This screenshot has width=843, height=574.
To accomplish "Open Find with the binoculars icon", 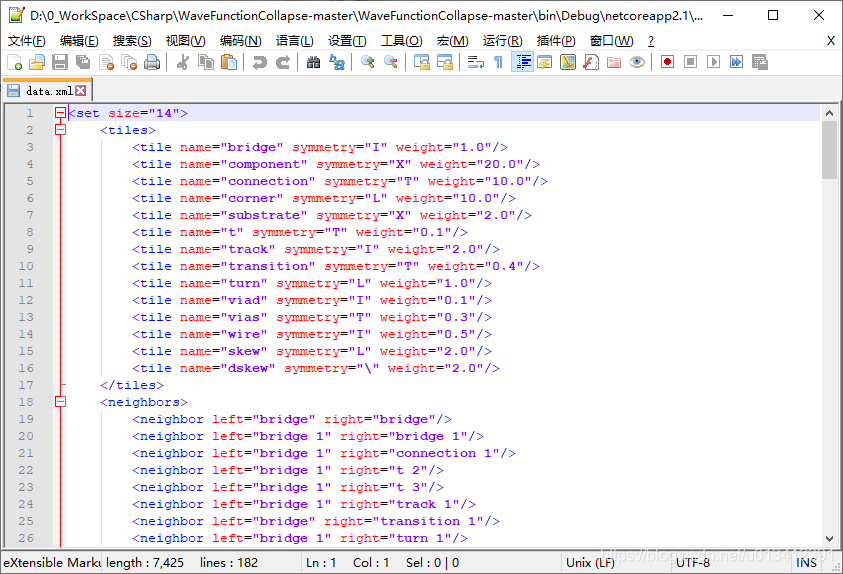I will point(313,62).
